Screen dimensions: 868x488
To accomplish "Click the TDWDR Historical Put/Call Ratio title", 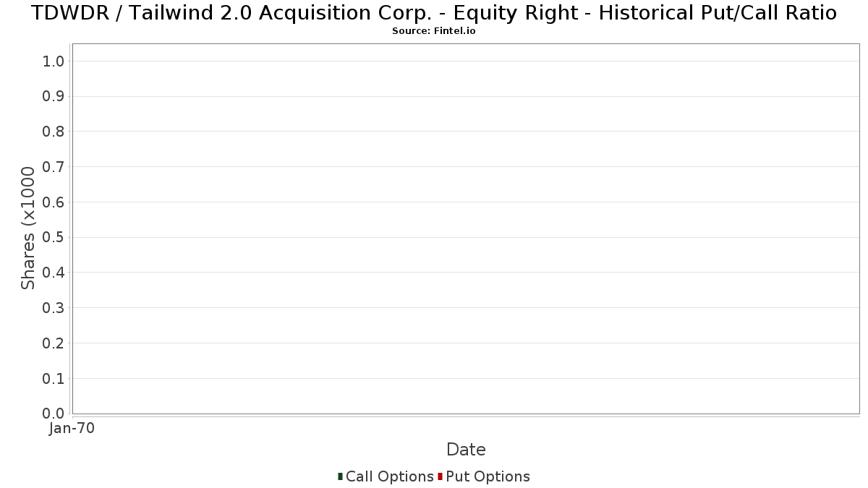I will click(x=433, y=13).
